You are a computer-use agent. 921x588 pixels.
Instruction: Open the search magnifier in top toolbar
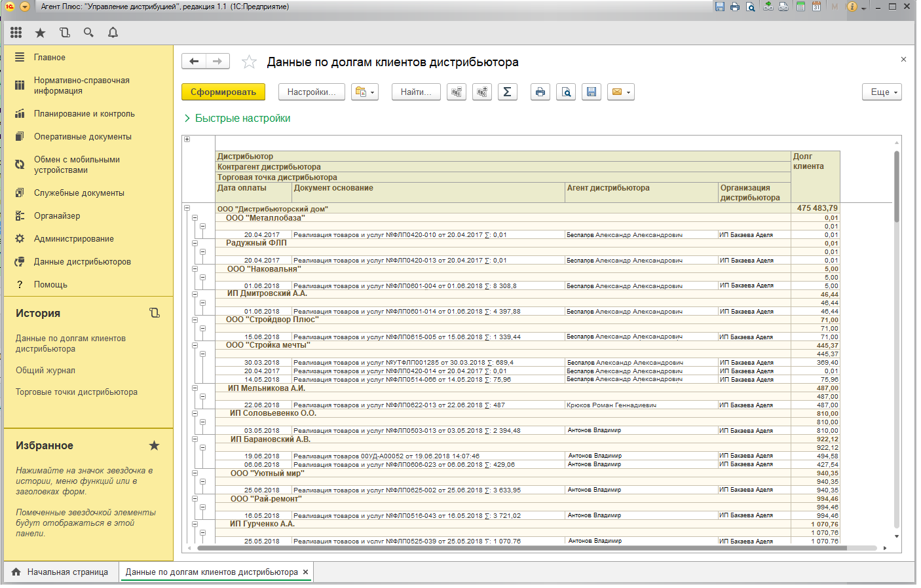pos(88,32)
